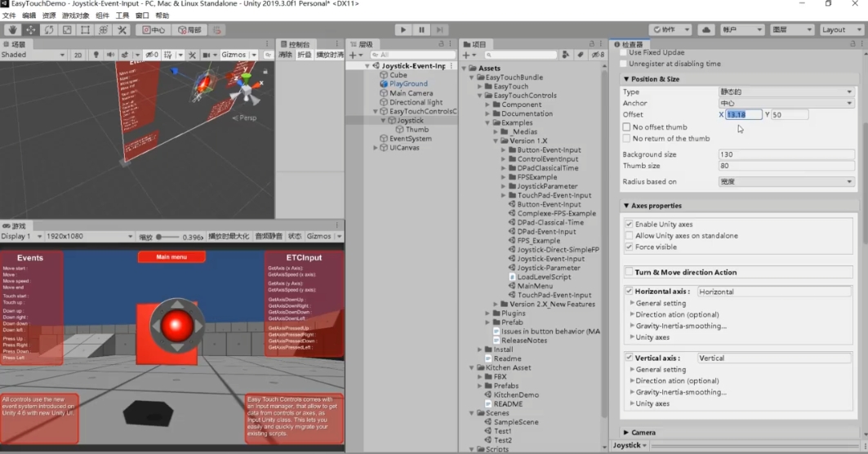Open the cloud services icon
This screenshot has width=868, height=454.
706,30
